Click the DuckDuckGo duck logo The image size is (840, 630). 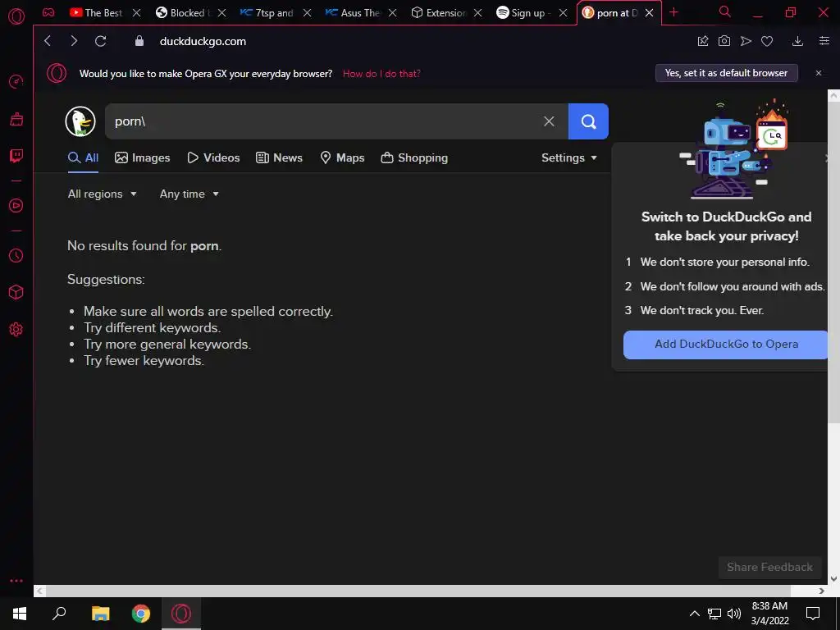(x=80, y=121)
